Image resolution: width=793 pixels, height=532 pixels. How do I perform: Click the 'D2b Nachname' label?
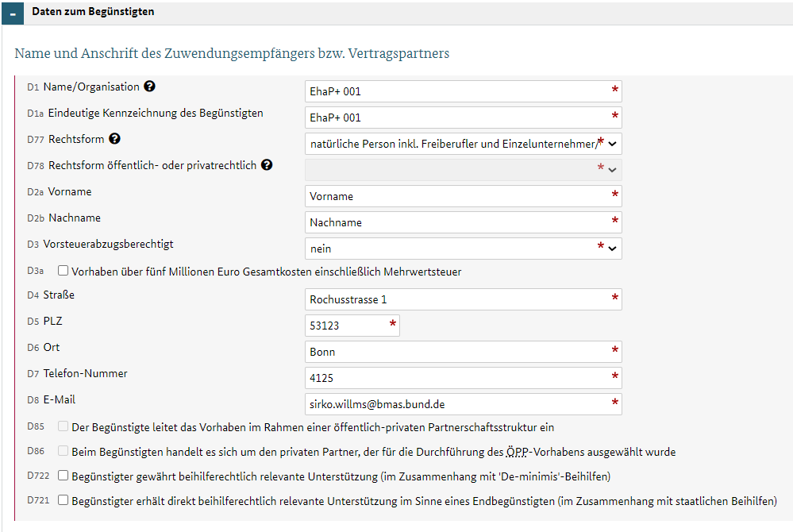[x=64, y=218]
